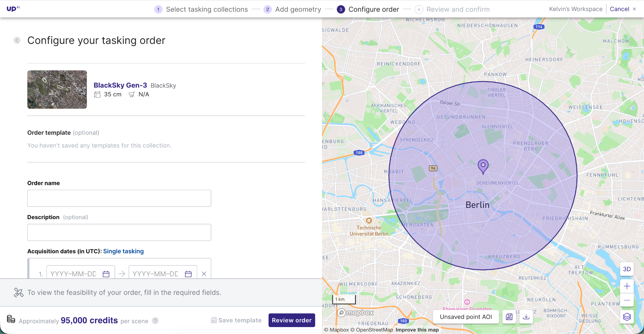Go to Add geometry step
Image resolution: width=644 pixels, height=334 pixels.
[292, 9]
